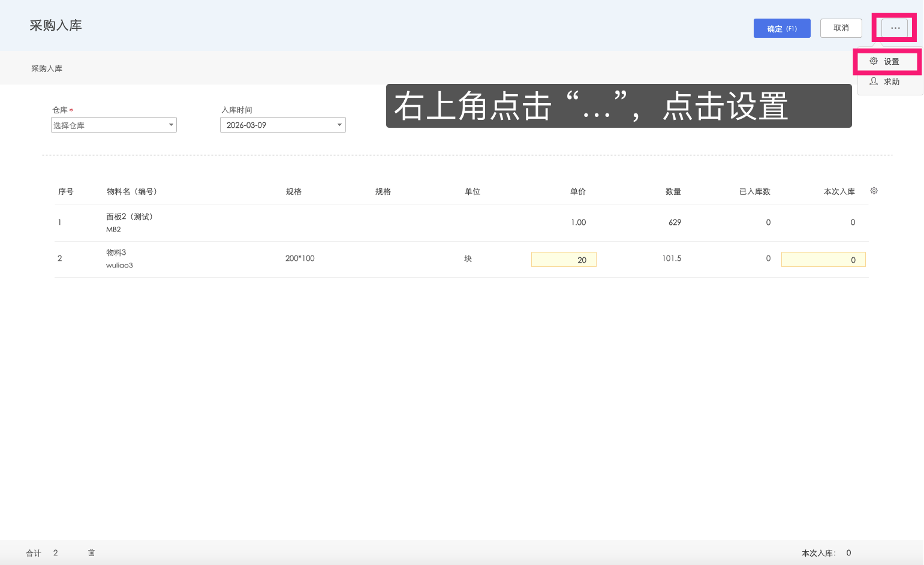The image size is (924, 565).
Task: Select 求助 from the overflow menu
Action: pyautogui.click(x=890, y=82)
